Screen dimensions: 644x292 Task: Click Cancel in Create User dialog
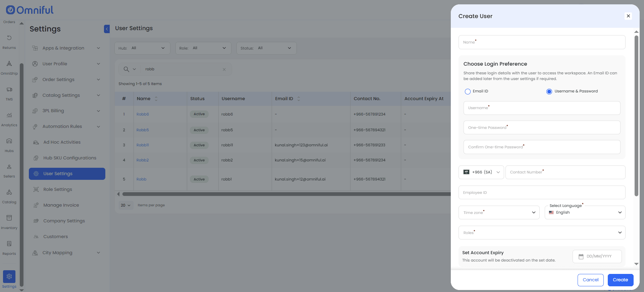[x=590, y=280]
